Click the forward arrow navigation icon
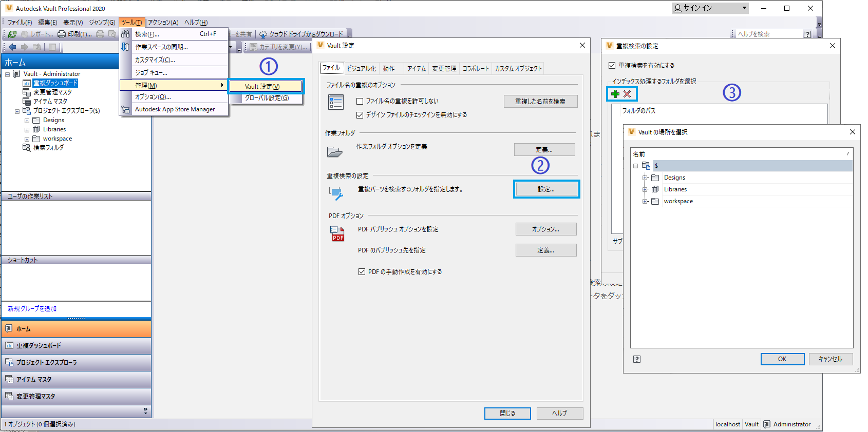868x432 pixels. 25,47
